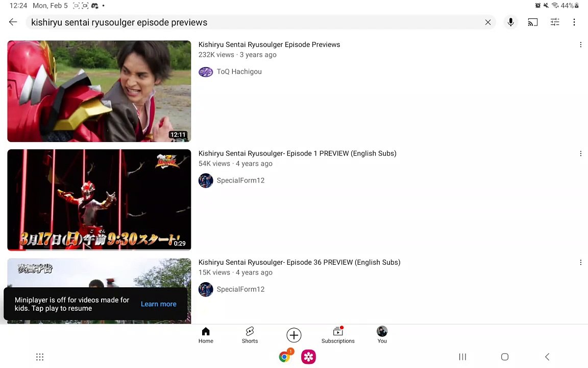
Task: Go to the Home tab
Action: coord(206,335)
